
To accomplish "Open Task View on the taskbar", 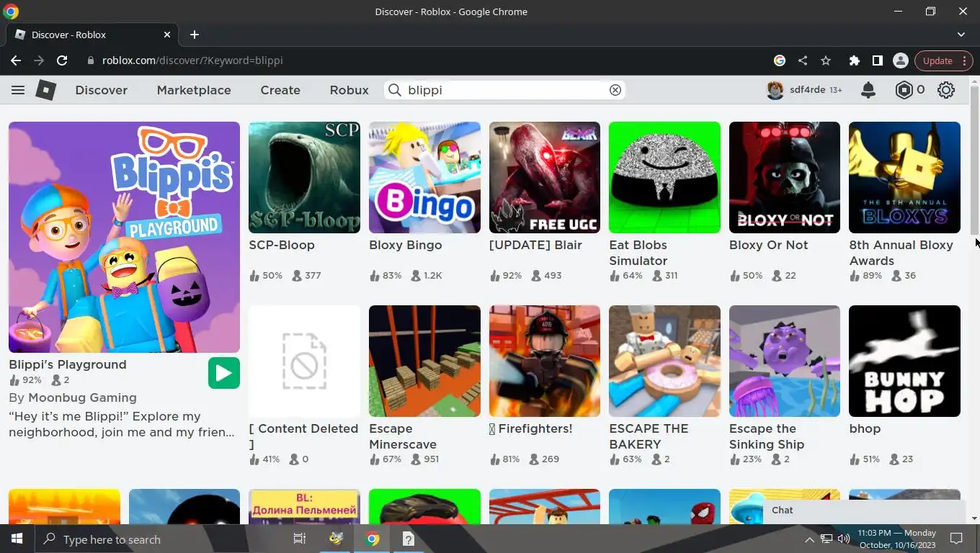I will tap(300, 539).
